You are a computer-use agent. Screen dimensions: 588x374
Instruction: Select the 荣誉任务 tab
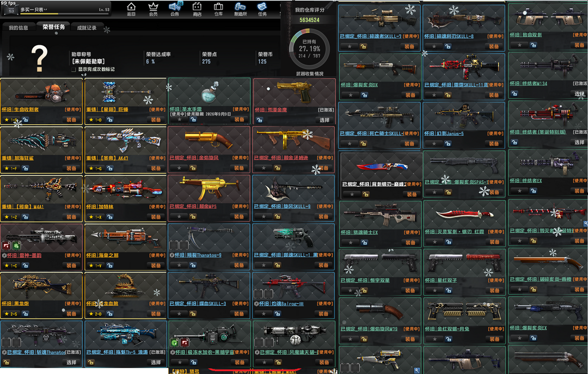pos(53,27)
